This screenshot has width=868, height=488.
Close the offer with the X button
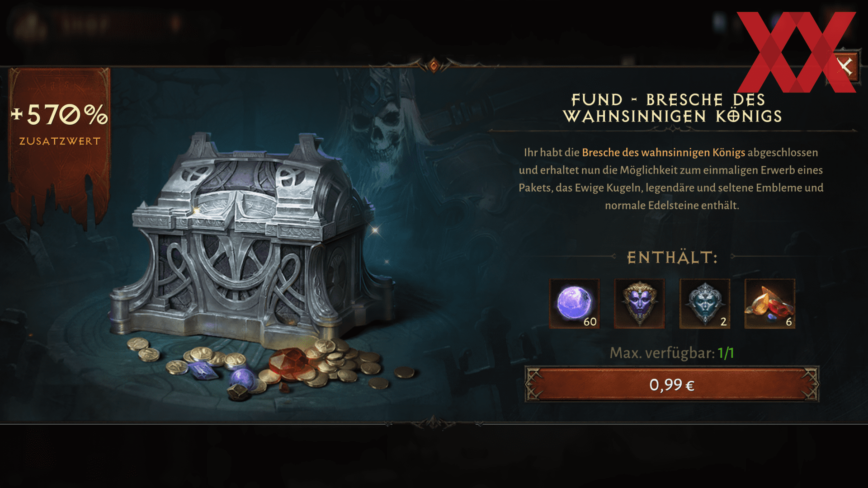844,66
